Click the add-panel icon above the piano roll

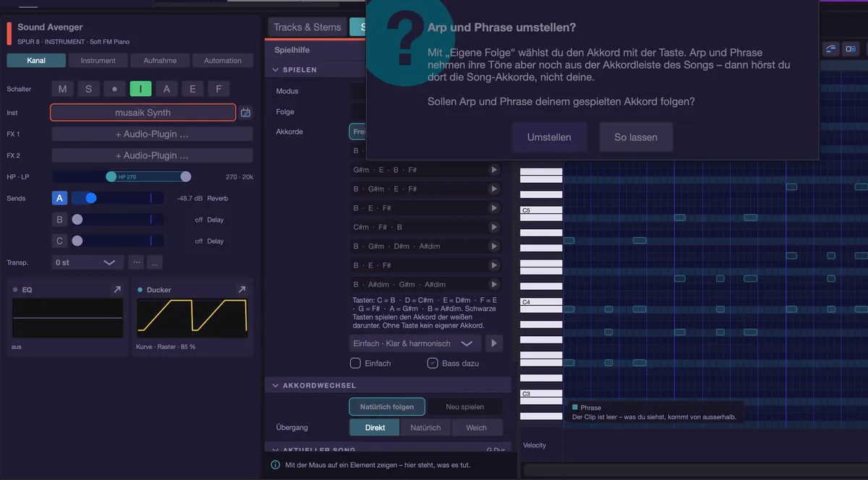(851, 49)
